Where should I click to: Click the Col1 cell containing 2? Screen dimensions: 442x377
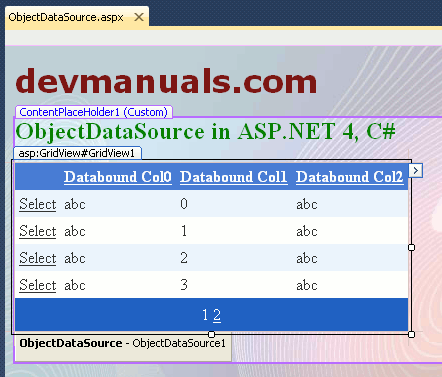(x=184, y=258)
